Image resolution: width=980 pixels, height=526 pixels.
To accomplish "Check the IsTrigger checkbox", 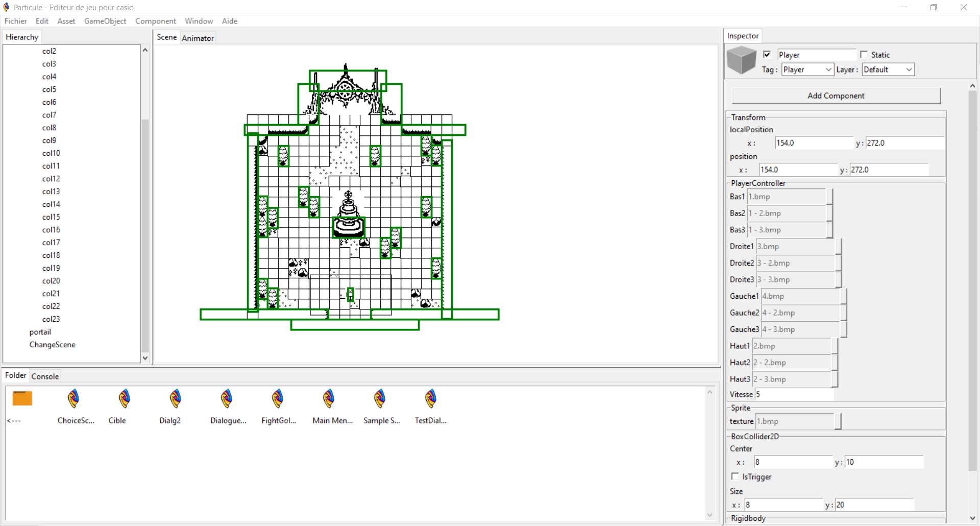I will 735,476.
